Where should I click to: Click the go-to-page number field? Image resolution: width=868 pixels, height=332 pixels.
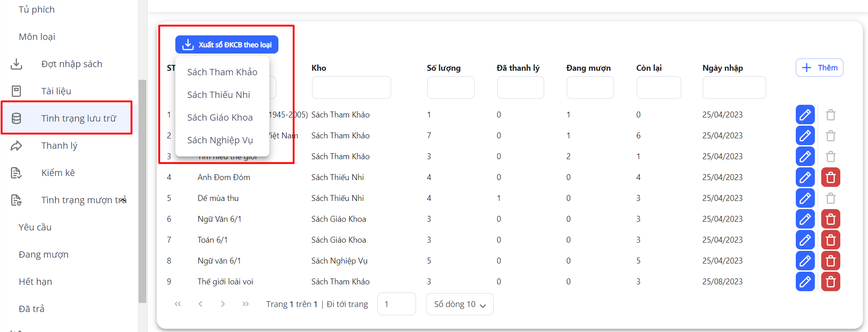click(x=396, y=304)
